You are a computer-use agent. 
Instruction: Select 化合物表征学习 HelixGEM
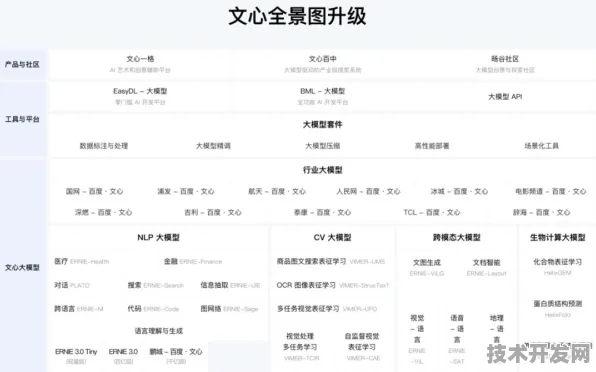coord(558,267)
